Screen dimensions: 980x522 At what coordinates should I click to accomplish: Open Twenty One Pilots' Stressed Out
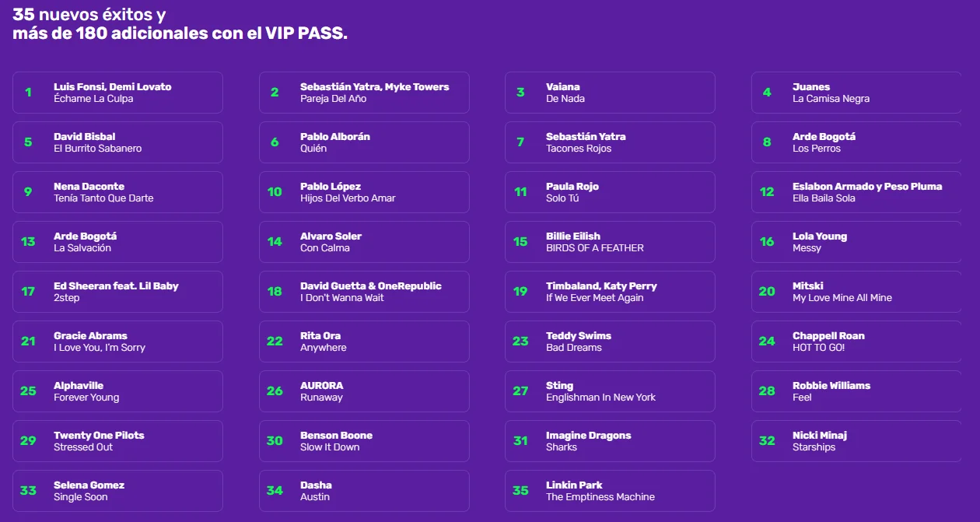(117, 441)
